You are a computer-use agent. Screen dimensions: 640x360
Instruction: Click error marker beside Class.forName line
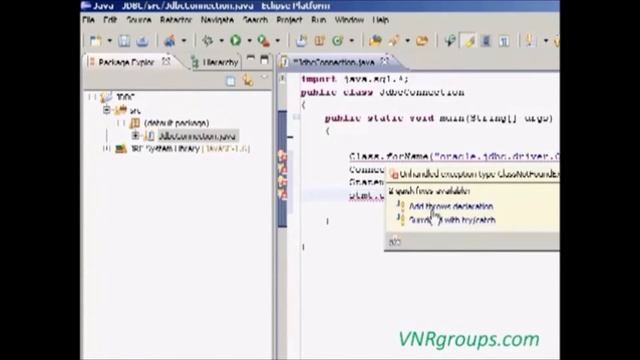tap(282, 156)
